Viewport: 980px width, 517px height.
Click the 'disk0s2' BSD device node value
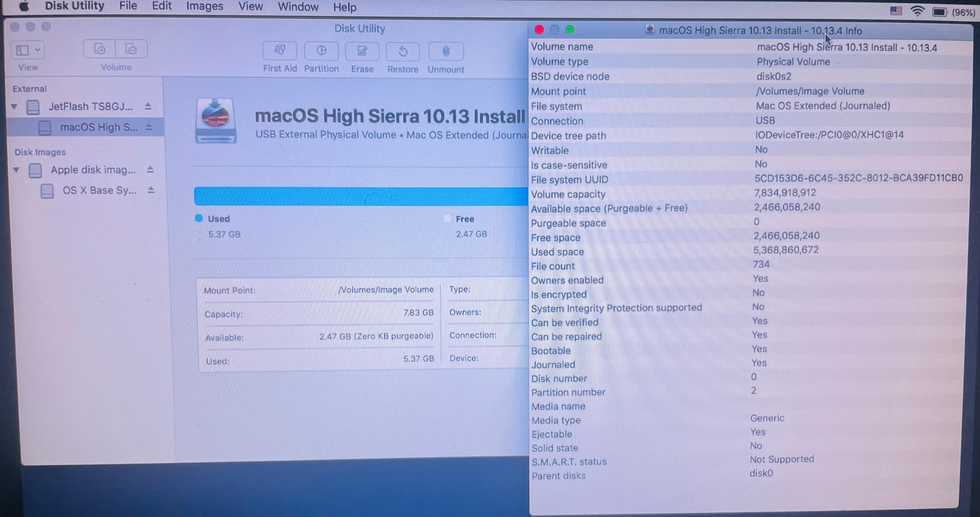[774, 77]
